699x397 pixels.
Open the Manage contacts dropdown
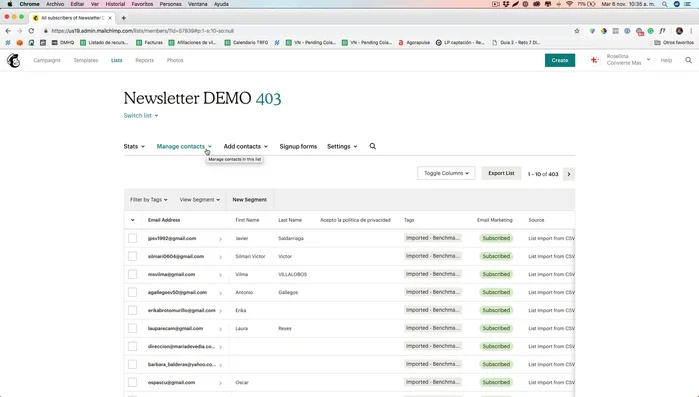coord(184,146)
